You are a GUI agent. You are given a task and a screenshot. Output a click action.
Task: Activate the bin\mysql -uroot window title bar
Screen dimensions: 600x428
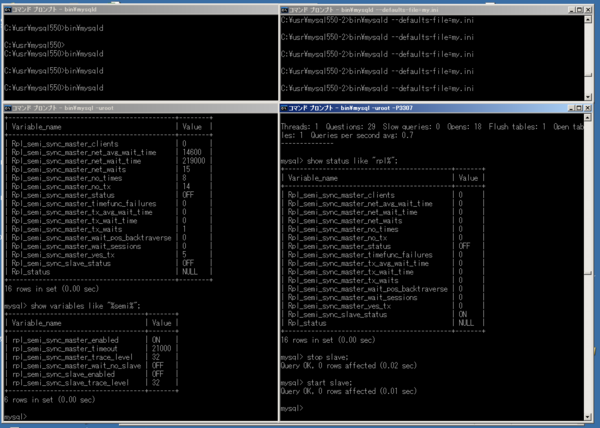click(141, 108)
